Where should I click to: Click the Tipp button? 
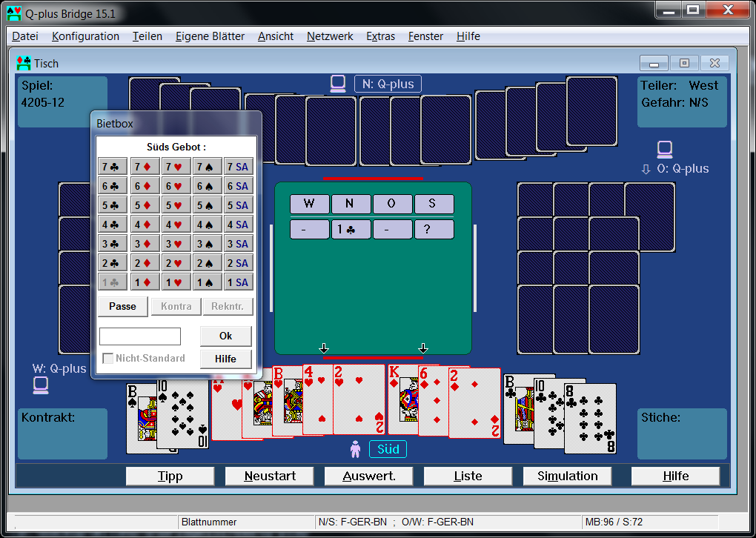170,476
